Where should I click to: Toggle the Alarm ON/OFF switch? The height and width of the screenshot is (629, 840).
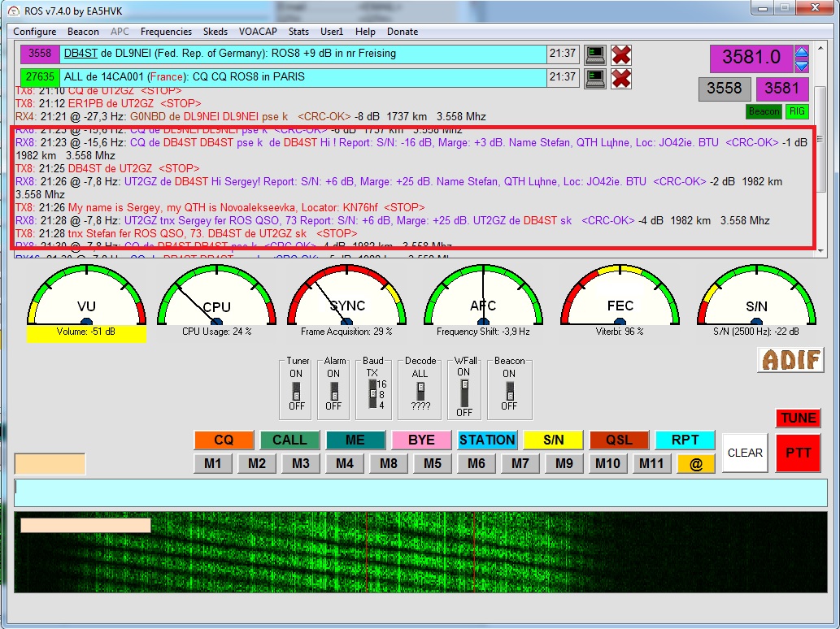(334, 389)
